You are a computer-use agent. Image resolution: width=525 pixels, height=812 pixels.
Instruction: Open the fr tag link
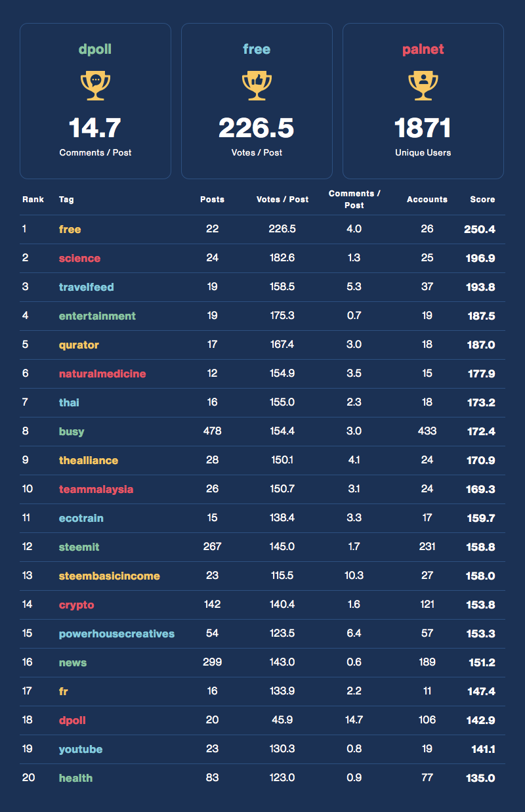(64, 691)
